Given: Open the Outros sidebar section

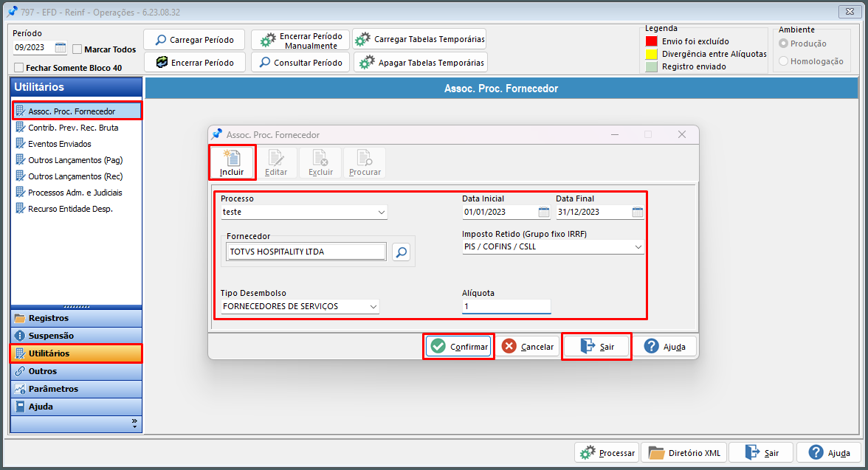Looking at the screenshot, I should click(x=77, y=371).
